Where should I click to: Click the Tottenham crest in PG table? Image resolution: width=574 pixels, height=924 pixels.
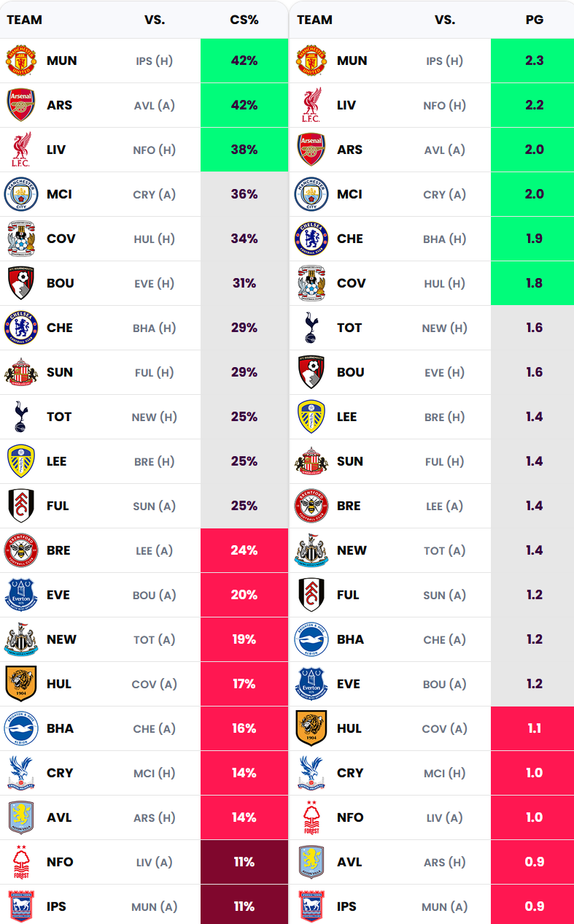(x=311, y=328)
